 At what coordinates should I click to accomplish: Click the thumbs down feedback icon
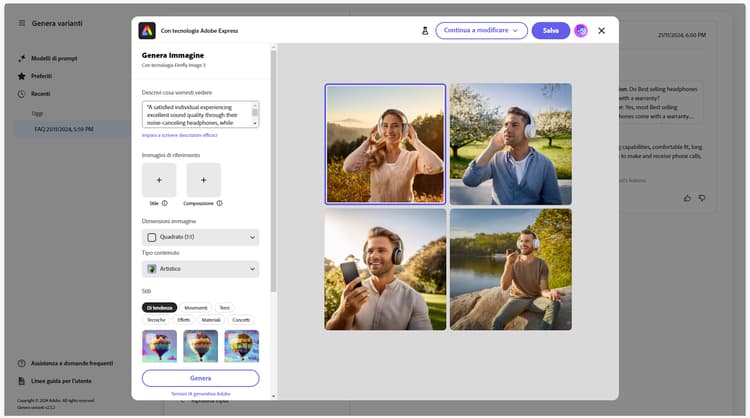click(702, 198)
